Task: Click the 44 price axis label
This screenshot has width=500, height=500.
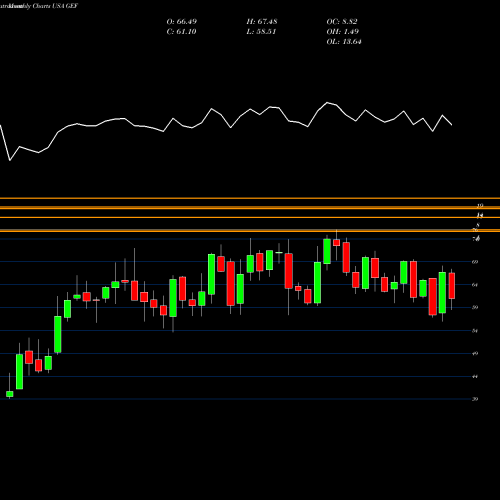Action: point(475,376)
